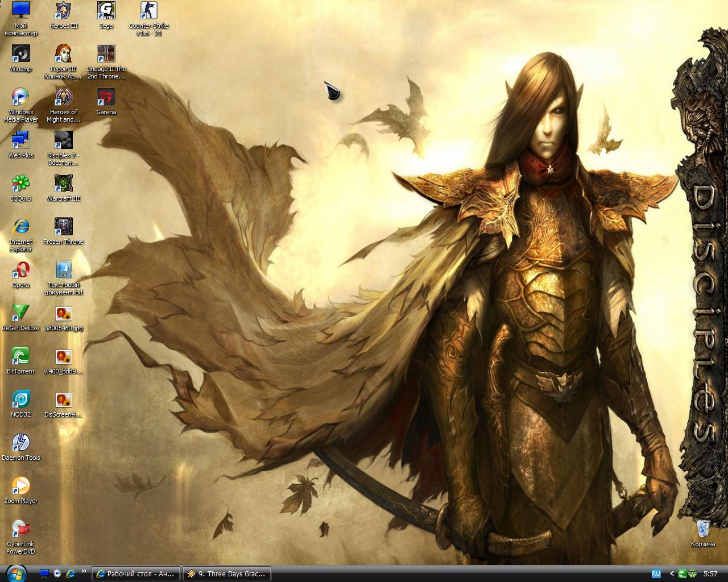Open the Start menu orb
Screen dimensions: 728x582
15,573
